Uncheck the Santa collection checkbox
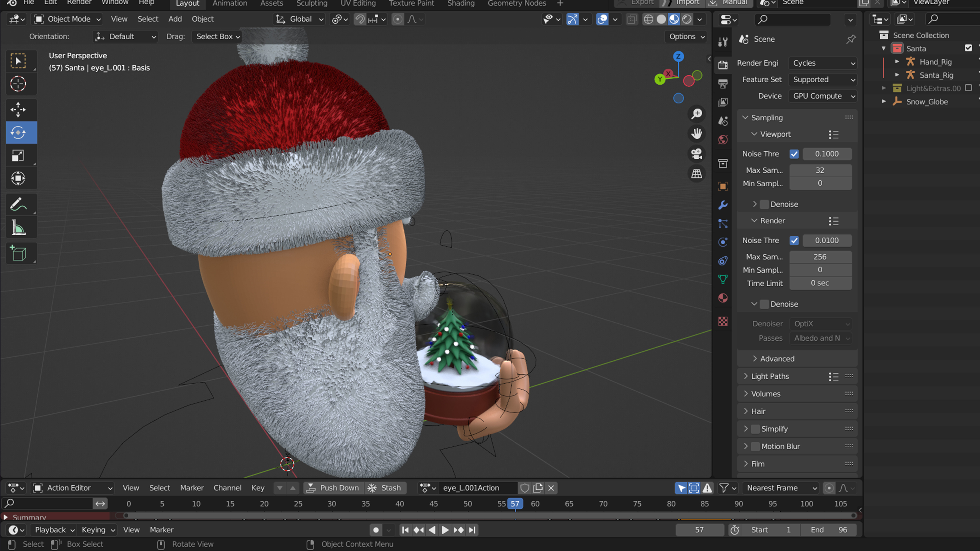This screenshot has width=980, height=551. pos(968,48)
